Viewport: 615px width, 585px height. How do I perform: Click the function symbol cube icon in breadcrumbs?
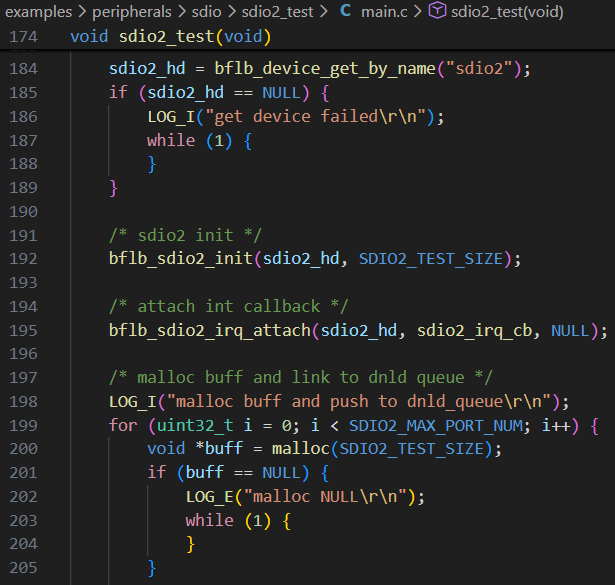tap(437, 12)
